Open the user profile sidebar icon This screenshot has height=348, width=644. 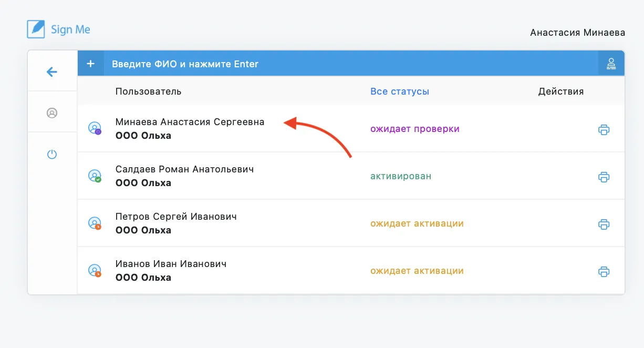(51, 112)
